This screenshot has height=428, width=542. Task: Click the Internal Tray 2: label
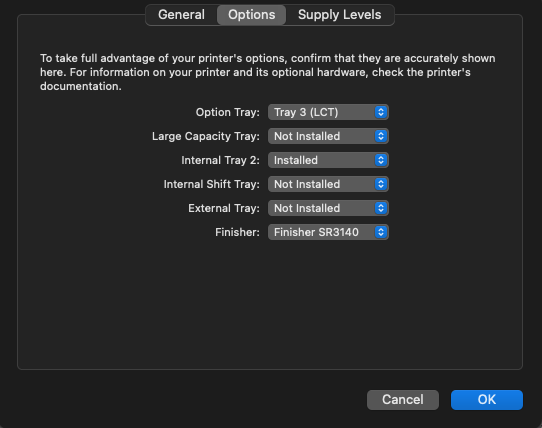(x=220, y=160)
